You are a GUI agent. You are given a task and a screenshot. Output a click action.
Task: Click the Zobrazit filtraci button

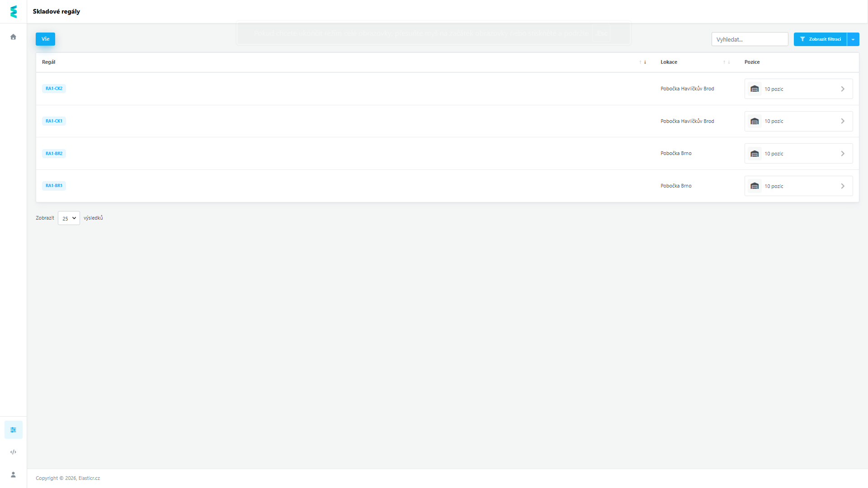pyautogui.click(x=820, y=39)
